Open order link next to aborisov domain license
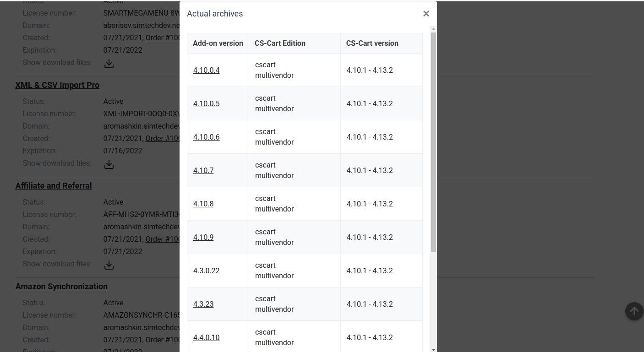Viewport: 644px width, 352px height. pyautogui.click(x=163, y=38)
